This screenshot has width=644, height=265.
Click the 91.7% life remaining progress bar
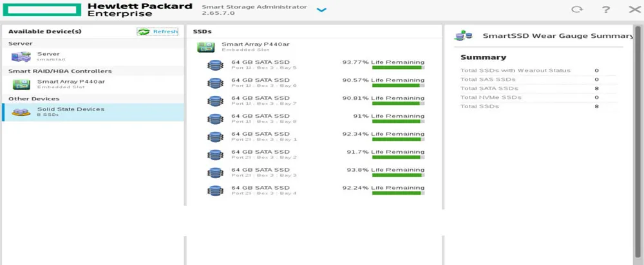(x=399, y=157)
